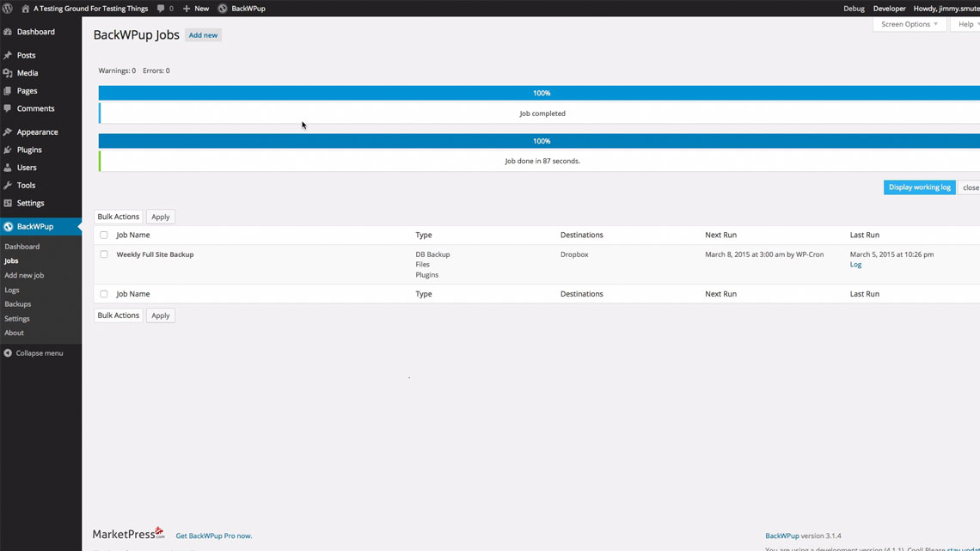Open the Logs submenu item
Screen dimensions: 980x551
click(12, 290)
